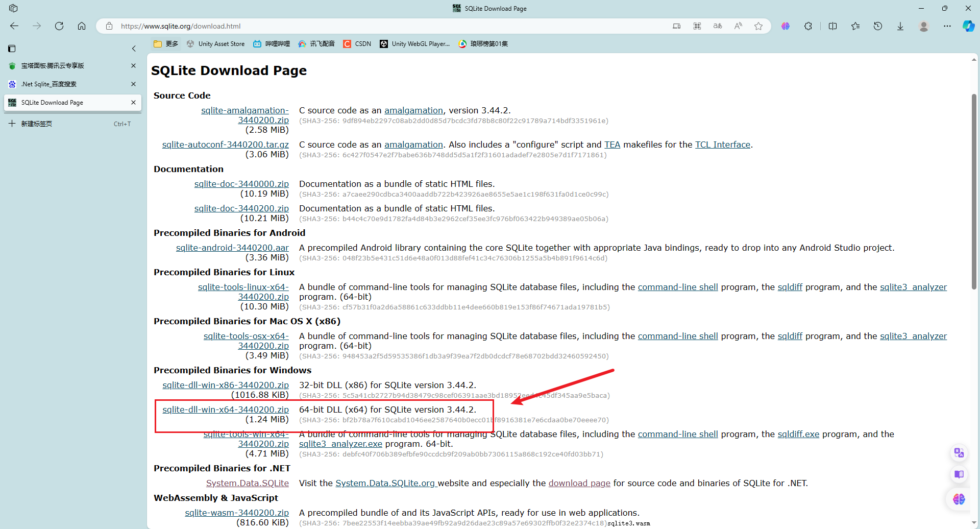This screenshot has height=529, width=980.
Task: Download sqlite-doc-3440200.zip
Action: [x=241, y=208]
